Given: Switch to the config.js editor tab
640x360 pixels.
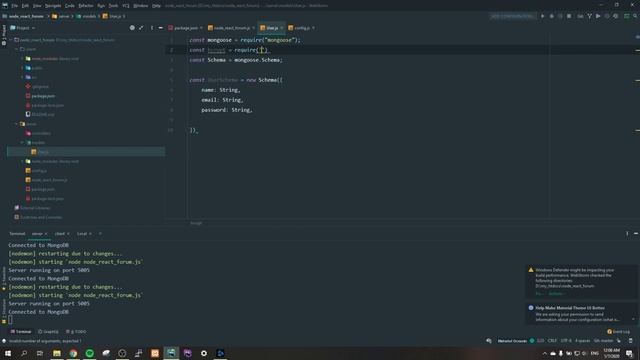Looking at the screenshot, I should pyautogui.click(x=301, y=28).
